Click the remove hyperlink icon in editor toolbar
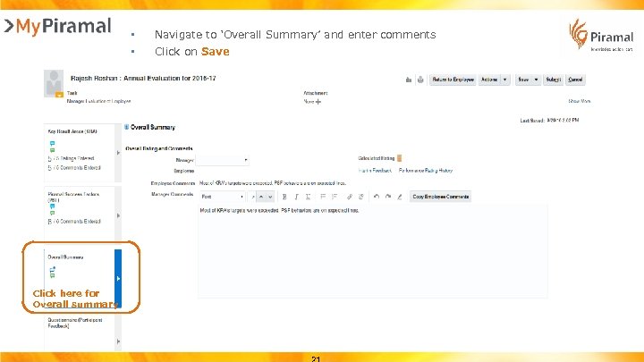644x362 pixels. coord(361,197)
